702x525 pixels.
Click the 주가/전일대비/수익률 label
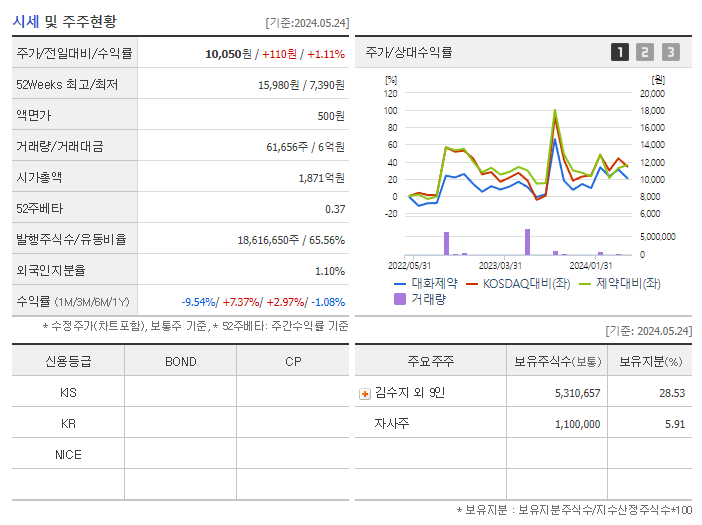pos(74,53)
